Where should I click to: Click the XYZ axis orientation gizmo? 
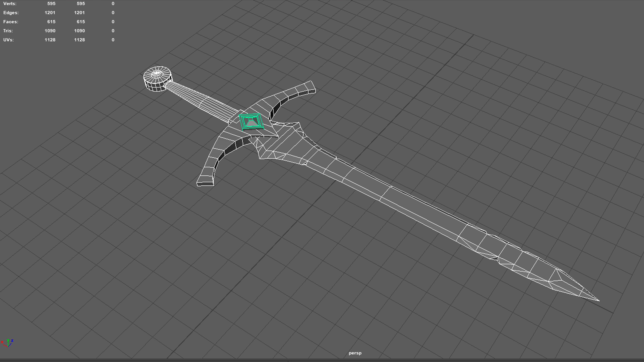pyautogui.click(x=7, y=343)
